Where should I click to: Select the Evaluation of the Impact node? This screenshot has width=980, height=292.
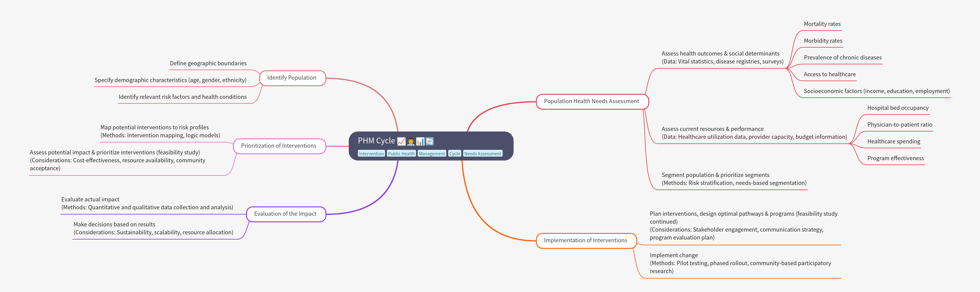coord(286,214)
